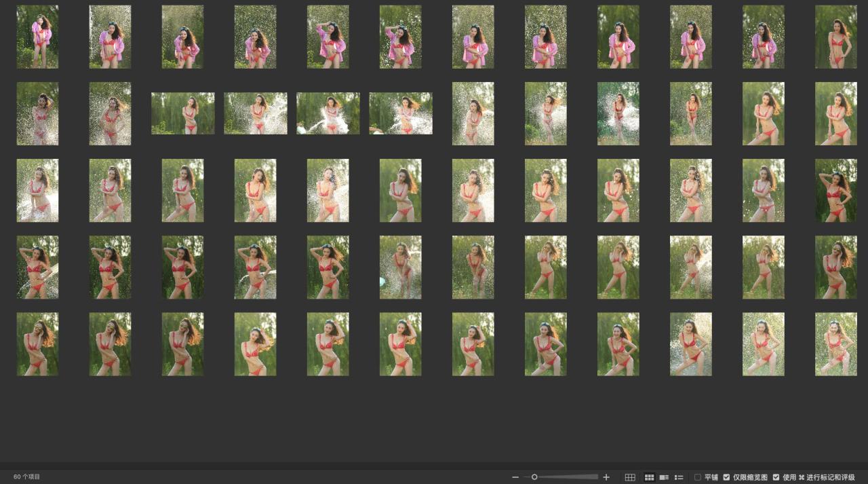This screenshot has width=868, height=484.
Task: Switch to thumbnail grid view
Action: coord(649,477)
